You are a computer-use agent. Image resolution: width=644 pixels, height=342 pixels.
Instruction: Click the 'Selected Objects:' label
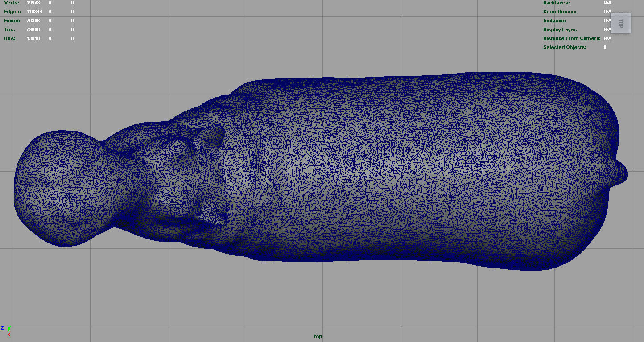tap(565, 47)
